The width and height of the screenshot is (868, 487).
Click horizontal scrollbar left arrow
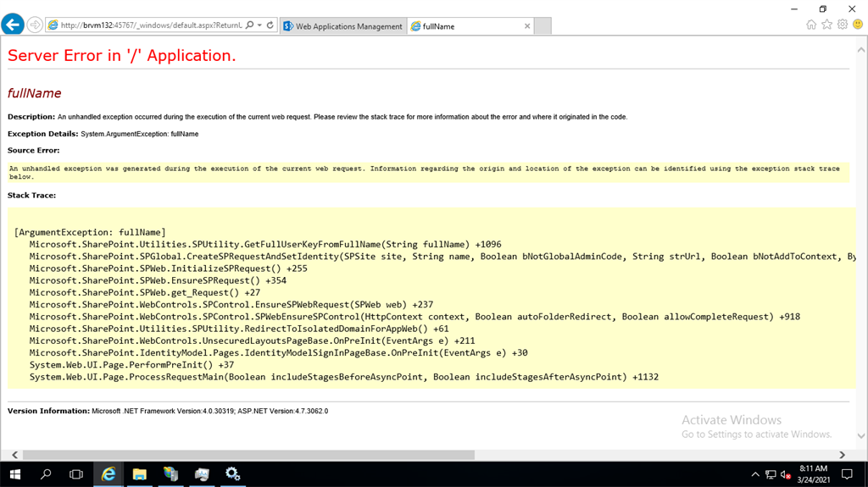[15, 455]
